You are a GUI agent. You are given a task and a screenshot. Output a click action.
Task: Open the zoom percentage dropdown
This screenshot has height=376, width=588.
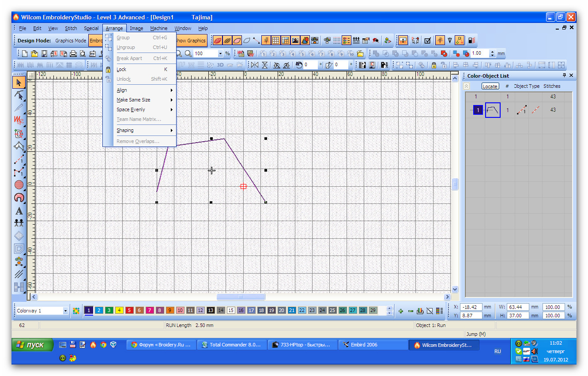(220, 53)
